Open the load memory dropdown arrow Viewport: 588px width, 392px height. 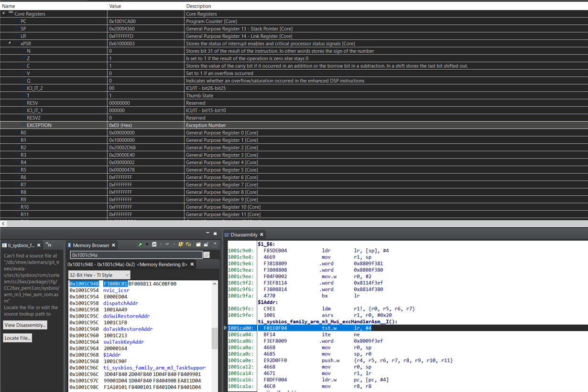coord(174,244)
